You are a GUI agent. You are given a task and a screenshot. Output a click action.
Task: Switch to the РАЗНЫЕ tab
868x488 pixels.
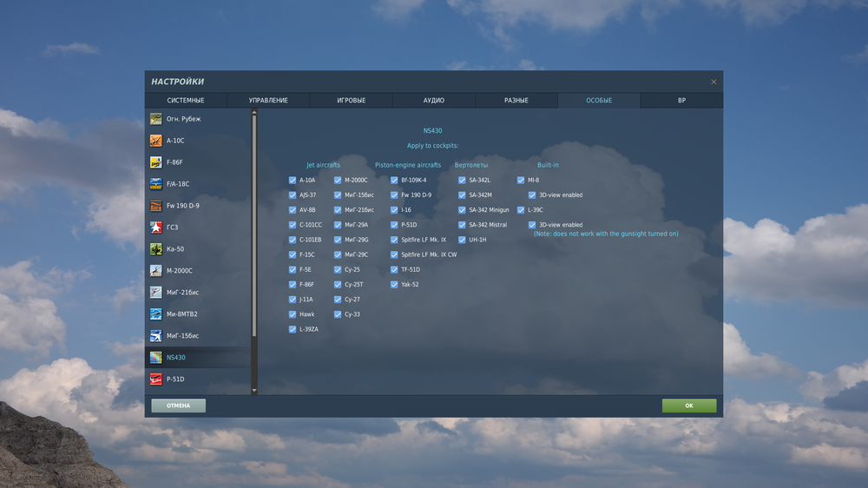(x=516, y=100)
